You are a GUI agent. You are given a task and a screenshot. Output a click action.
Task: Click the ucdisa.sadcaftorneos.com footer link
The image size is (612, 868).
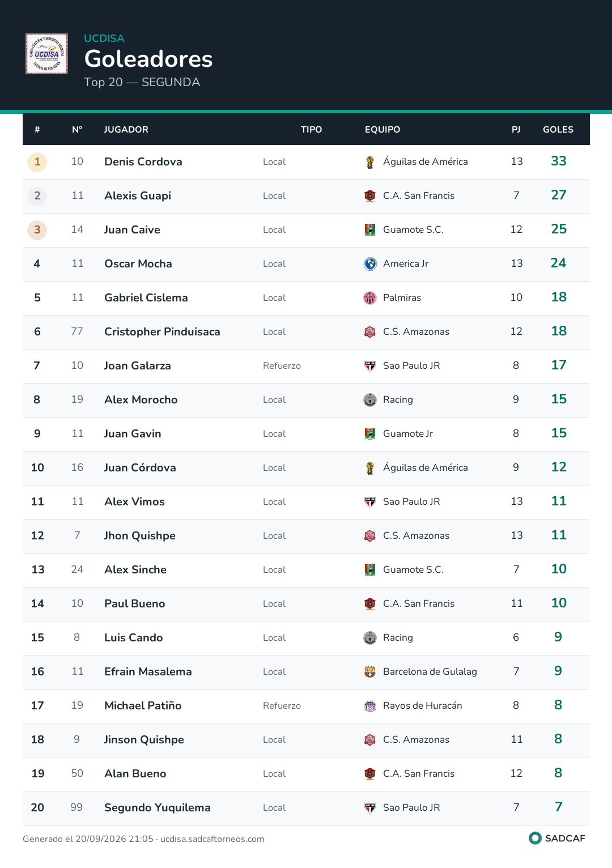[x=212, y=839]
